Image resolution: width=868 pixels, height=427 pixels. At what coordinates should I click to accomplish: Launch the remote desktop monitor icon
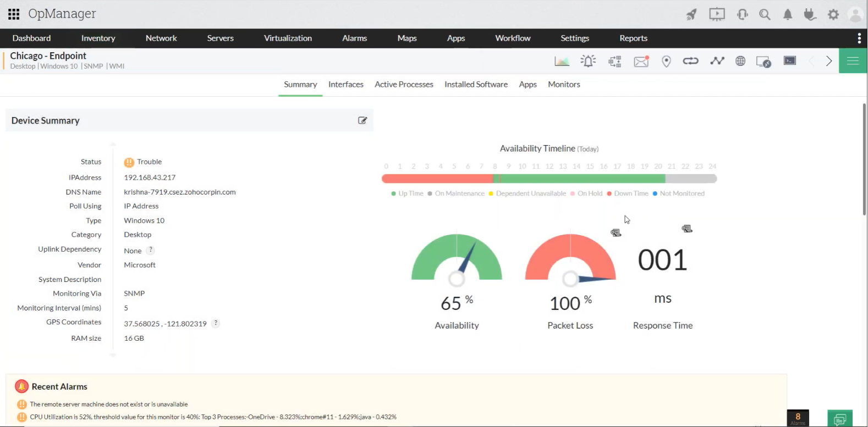[x=763, y=62]
